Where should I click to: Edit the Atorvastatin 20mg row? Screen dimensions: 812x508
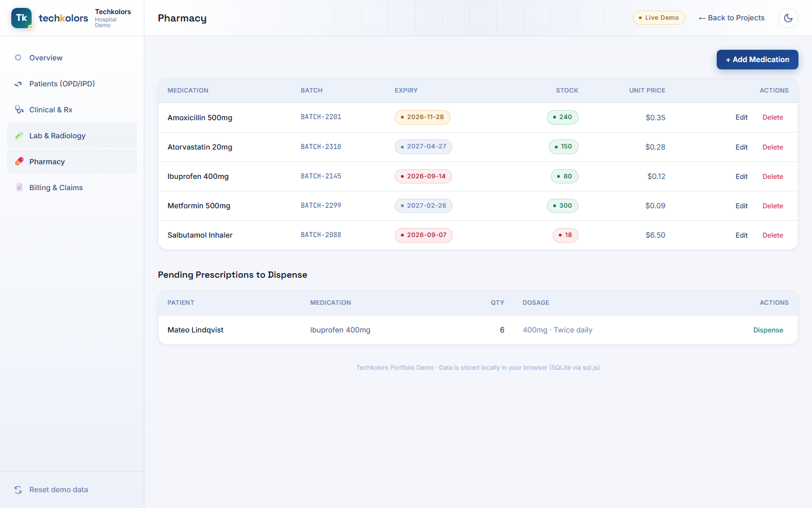point(742,147)
